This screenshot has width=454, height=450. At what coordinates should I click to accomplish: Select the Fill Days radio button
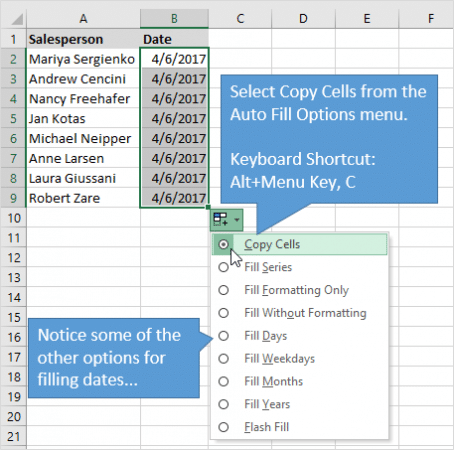pyautogui.click(x=223, y=336)
